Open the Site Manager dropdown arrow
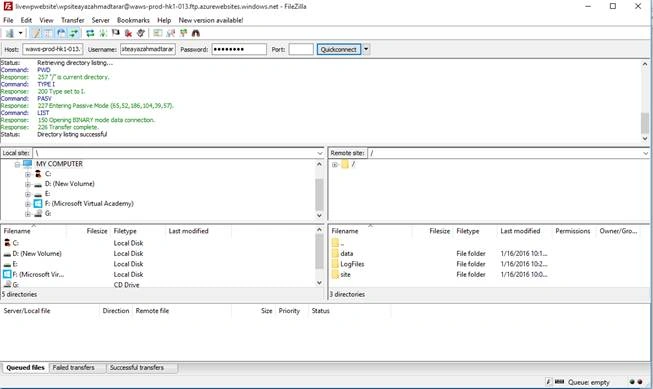Viewport: 653px width, 389px height. [x=20, y=33]
